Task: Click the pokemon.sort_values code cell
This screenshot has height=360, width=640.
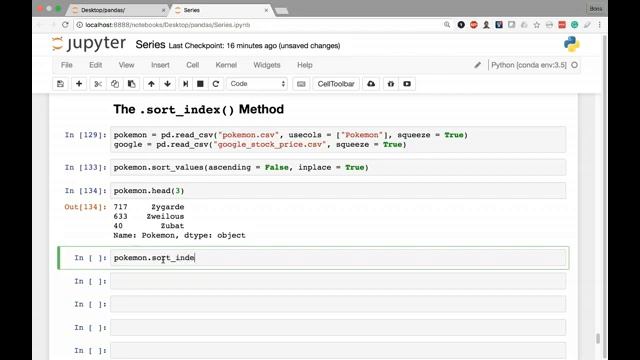Action: [338, 167]
